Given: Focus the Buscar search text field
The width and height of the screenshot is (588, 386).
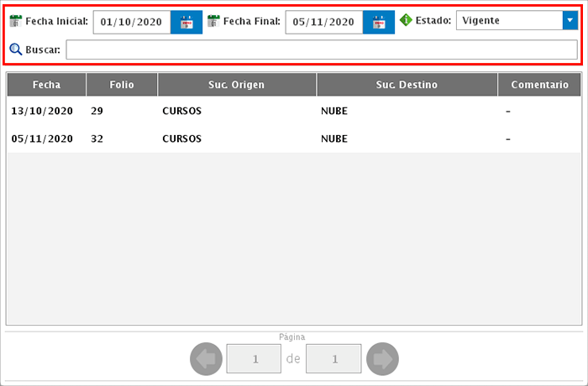Looking at the screenshot, I should tap(322, 50).
